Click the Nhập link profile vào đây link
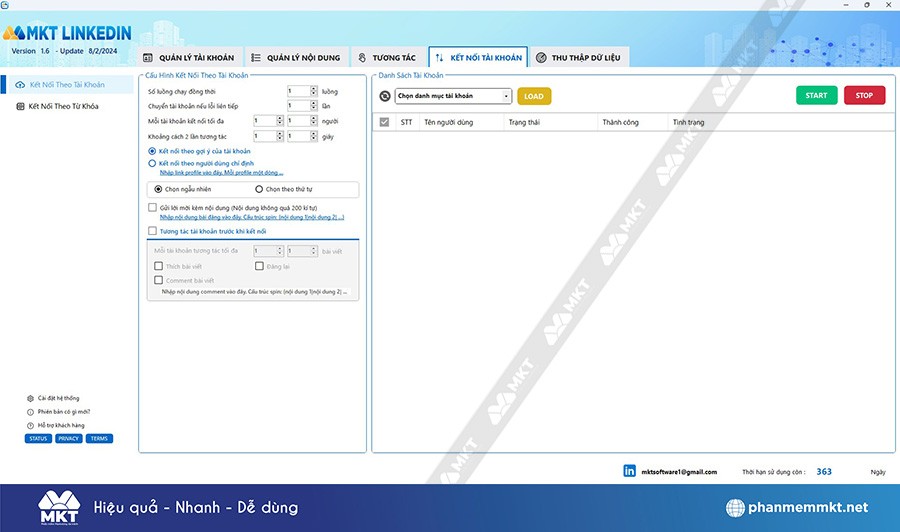Viewport: 900px width, 532px height. coord(221,172)
